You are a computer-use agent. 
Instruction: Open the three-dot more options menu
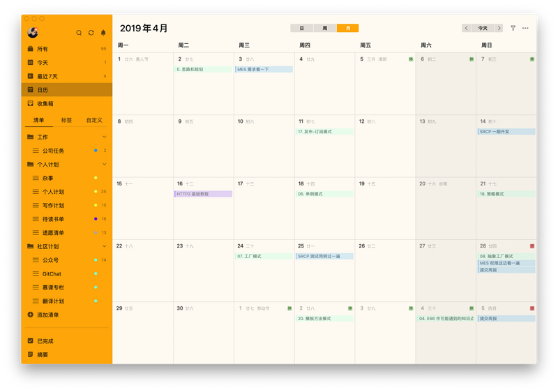click(525, 28)
